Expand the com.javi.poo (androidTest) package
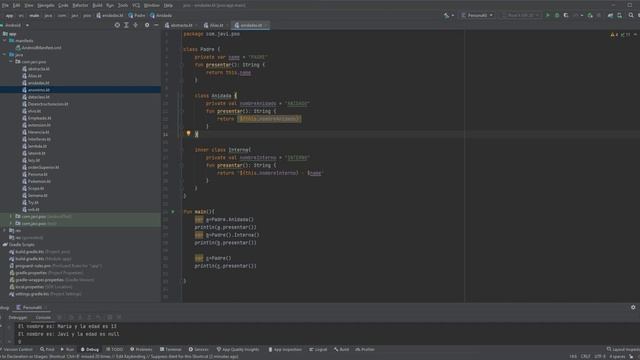640x360 pixels. [x=11, y=216]
